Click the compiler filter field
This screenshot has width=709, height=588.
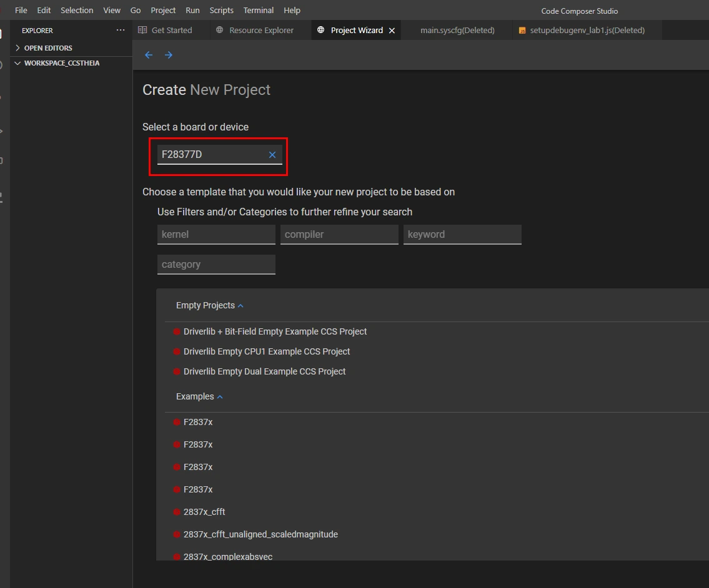pyautogui.click(x=339, y=234)
